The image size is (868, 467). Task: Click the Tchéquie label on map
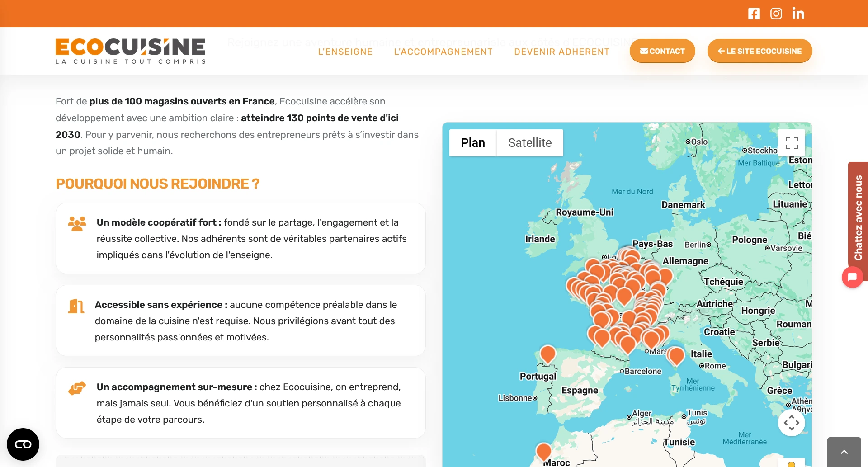coord(723,282)
